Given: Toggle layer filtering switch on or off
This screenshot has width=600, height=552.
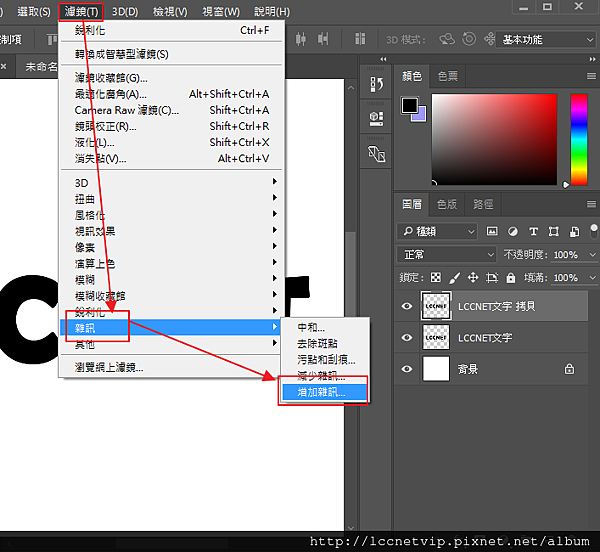Looking at the screenshot, I should click(593, 231).
